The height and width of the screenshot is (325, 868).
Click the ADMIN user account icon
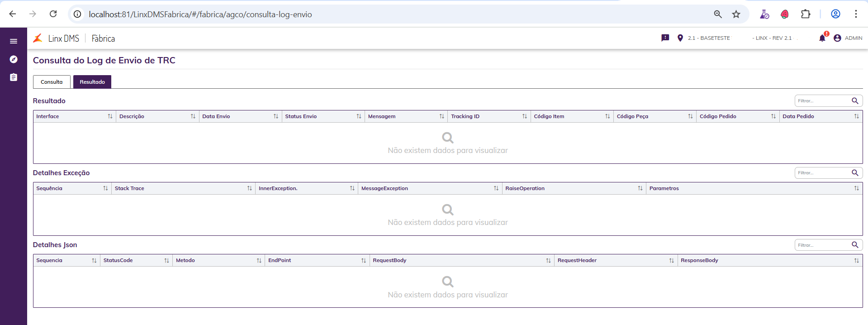[837, 38]
